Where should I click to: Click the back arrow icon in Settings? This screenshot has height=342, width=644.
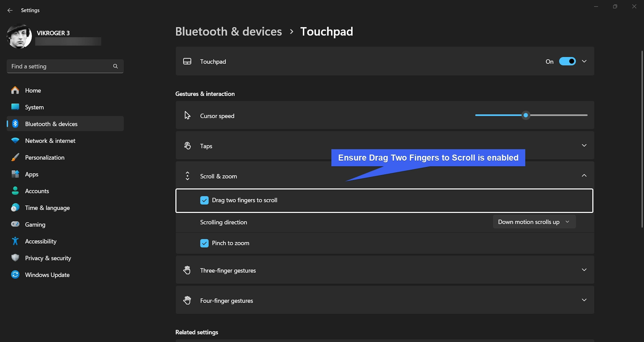[10, 10]
